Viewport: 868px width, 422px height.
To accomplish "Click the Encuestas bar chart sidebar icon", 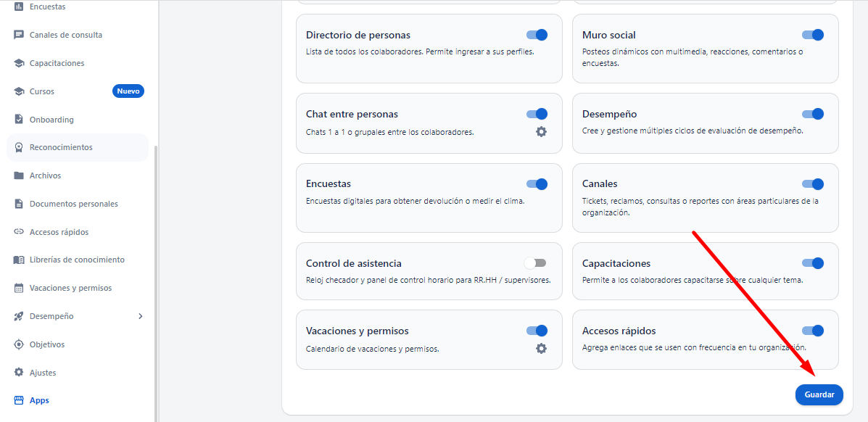I will point(19,7).
